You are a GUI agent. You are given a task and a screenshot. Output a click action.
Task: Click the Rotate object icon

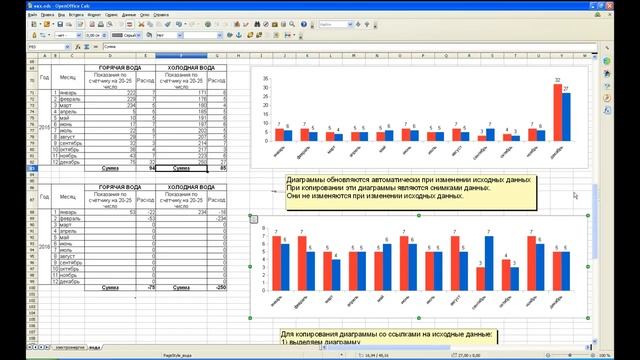pyautogui.click(x=230, y=35)
